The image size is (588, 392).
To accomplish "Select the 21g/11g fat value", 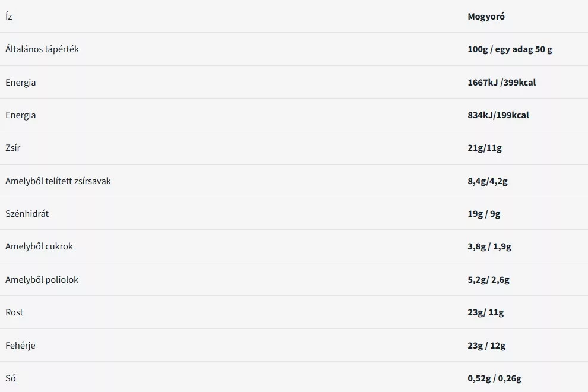I will [485, 148].
